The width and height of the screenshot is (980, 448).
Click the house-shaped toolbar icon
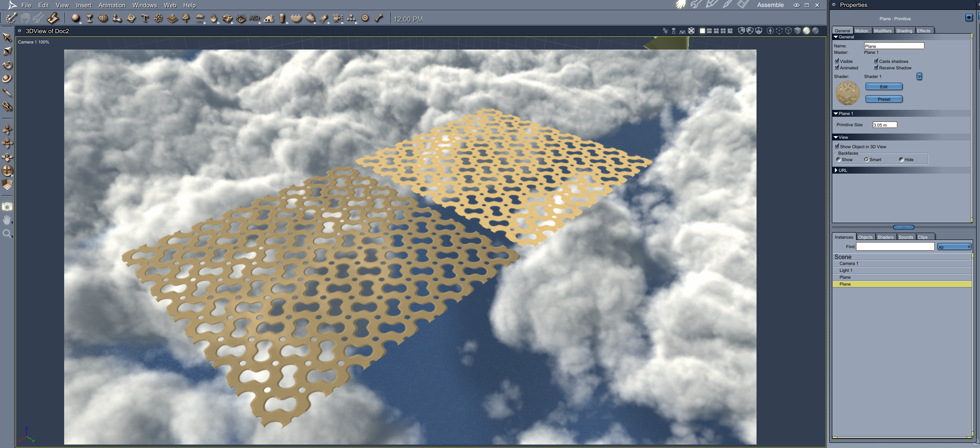(x=269, y=19)
